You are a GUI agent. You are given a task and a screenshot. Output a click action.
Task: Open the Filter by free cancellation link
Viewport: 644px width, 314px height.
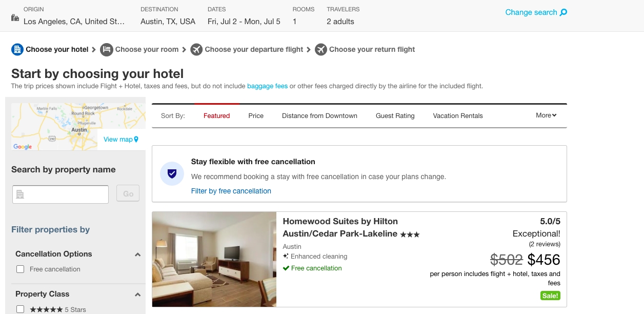[231, 191]
